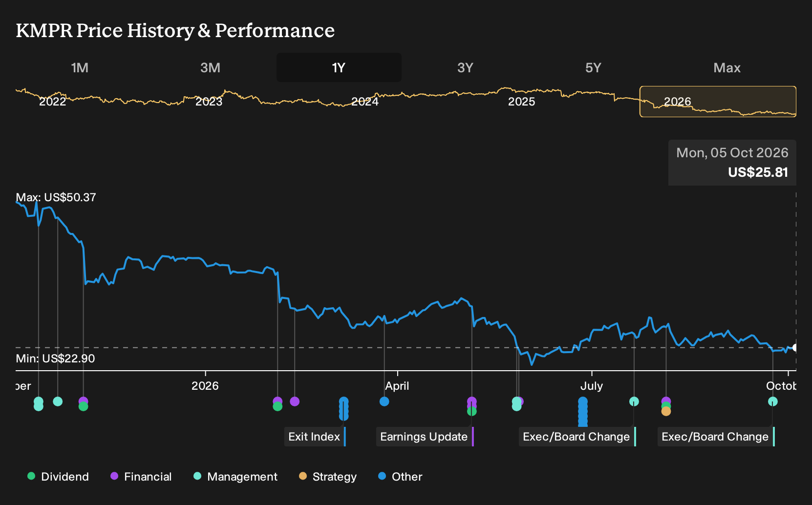Screen dimensions: 812x505
Task: Click the Management dot right after July
Action: click(x=634, y=401)
